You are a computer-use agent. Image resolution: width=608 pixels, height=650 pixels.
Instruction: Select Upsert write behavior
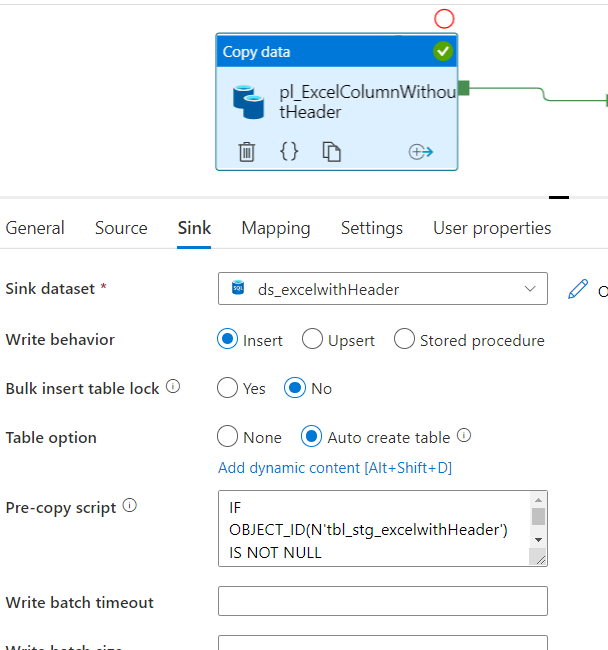312,339
